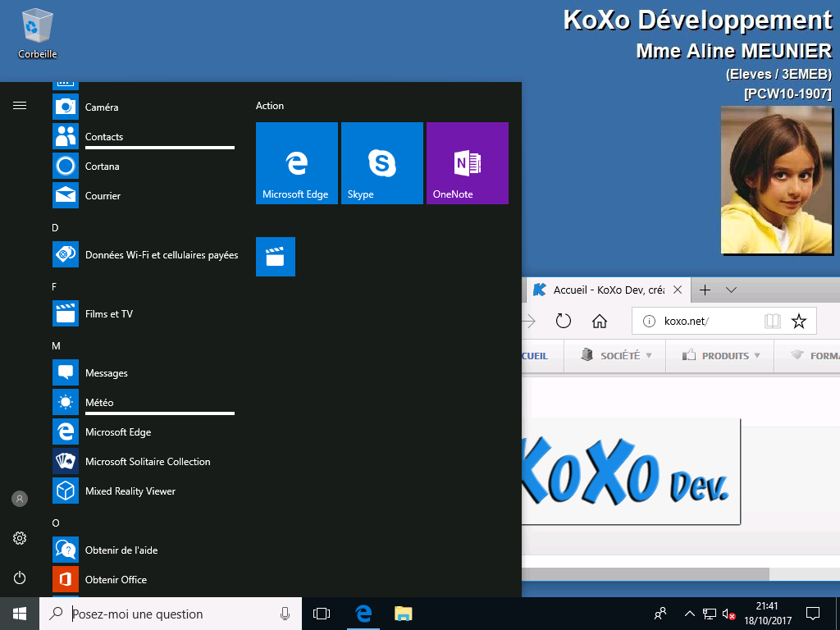840x630 pixels.
Task: Open the Obtenir Office icon
Action: coord(66,579)
